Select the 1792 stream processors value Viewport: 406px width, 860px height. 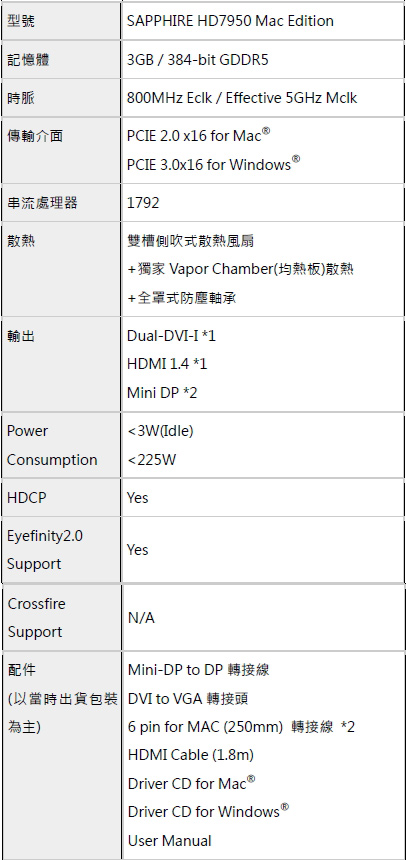pos(143,203)
